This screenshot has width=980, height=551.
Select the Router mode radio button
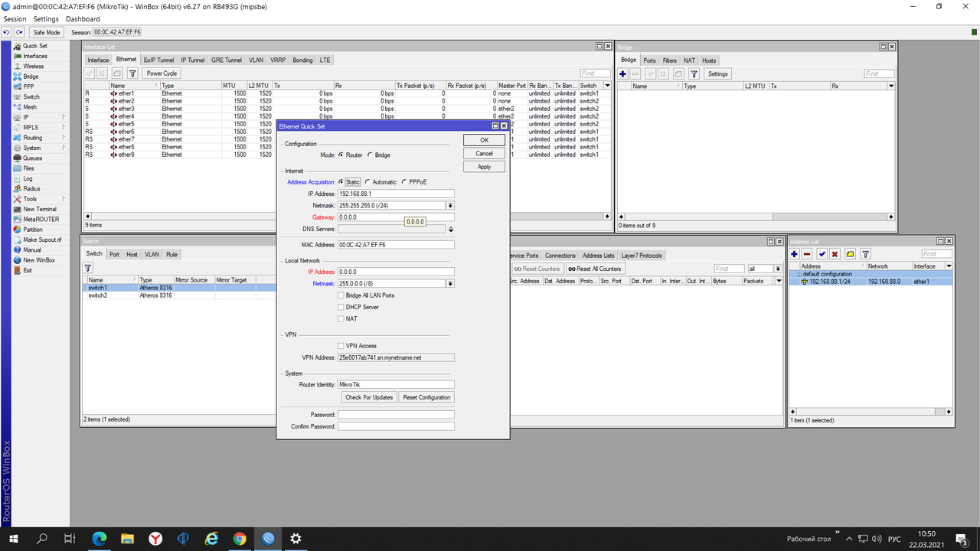coord(341,155)
